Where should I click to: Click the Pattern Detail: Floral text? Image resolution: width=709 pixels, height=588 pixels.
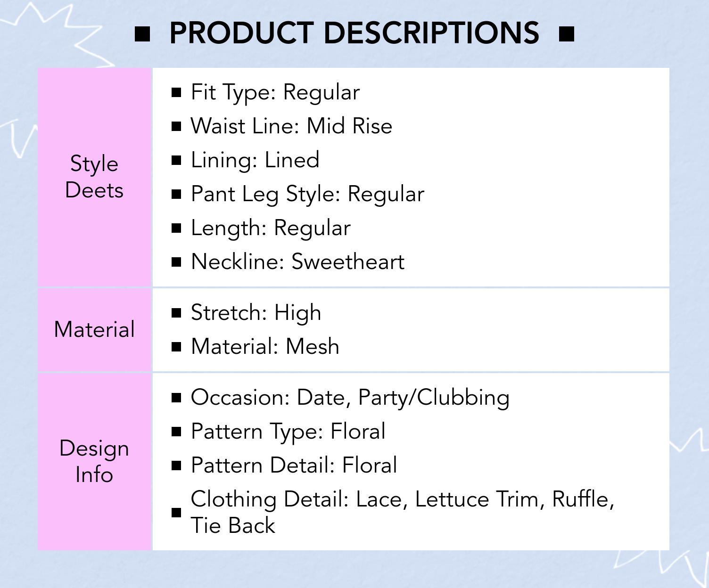click(x=294, y=465)
